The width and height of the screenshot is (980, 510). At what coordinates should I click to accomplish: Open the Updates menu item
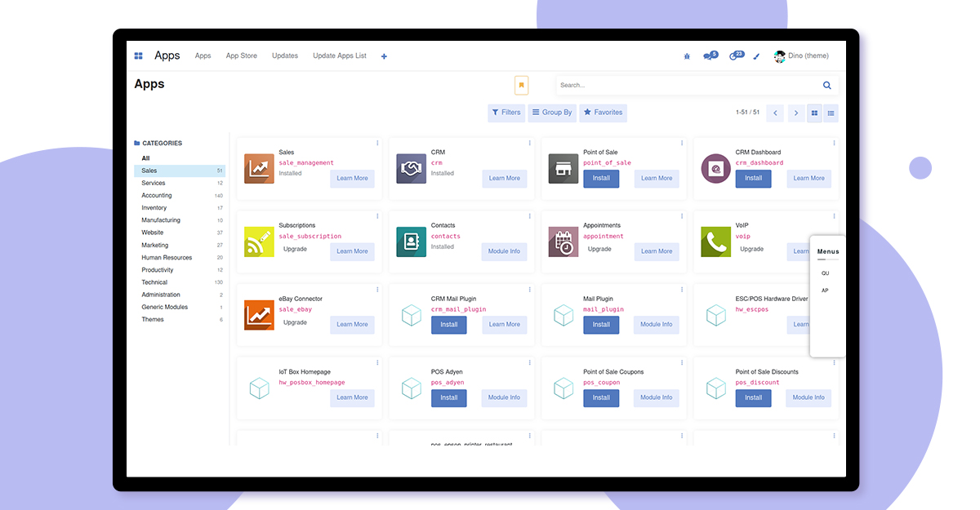click(x=285, y=56)
